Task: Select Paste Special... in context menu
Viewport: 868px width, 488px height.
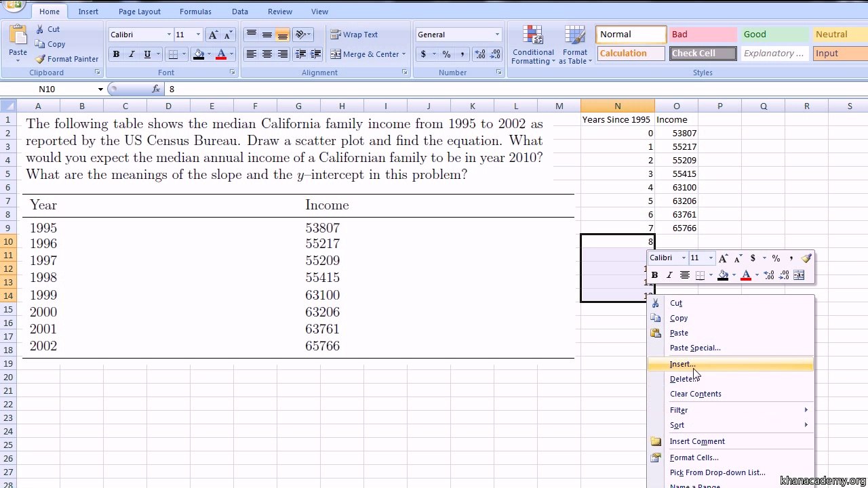Action: point(731,348)
